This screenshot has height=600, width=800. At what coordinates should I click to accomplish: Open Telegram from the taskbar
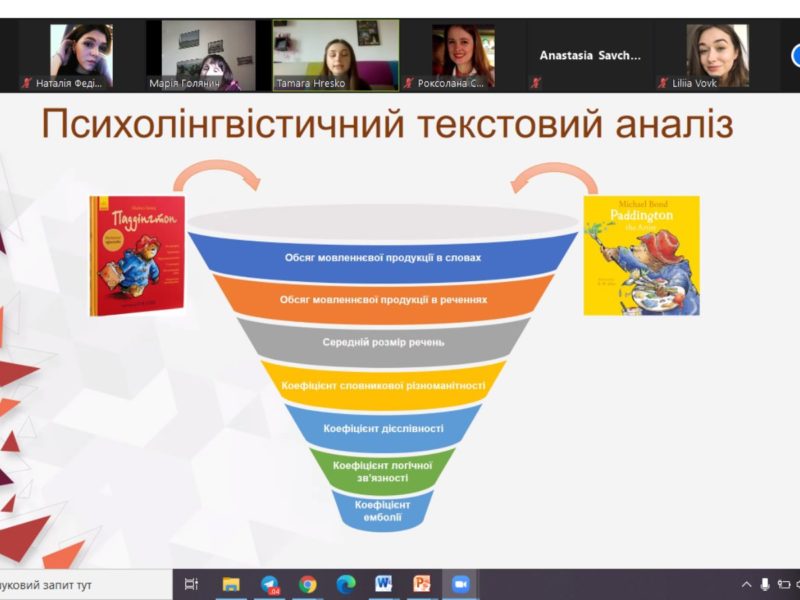[x=269, y=584]
